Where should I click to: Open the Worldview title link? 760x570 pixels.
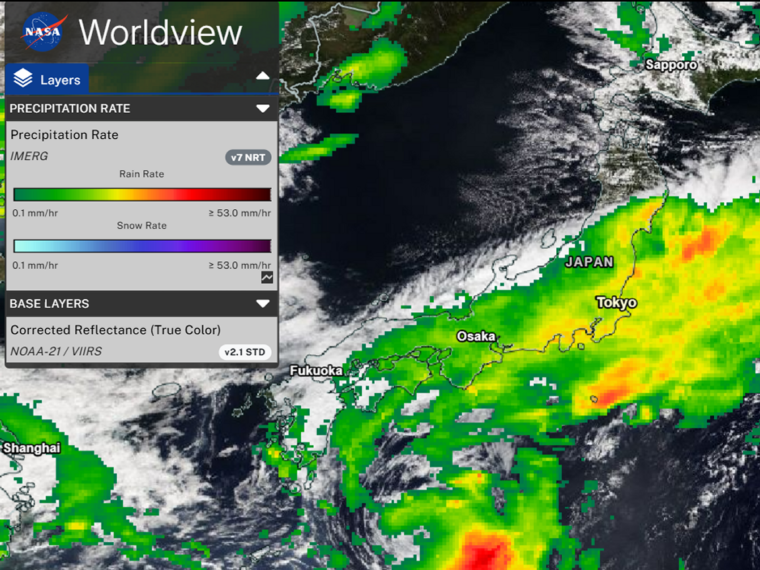tap(160, 32)
